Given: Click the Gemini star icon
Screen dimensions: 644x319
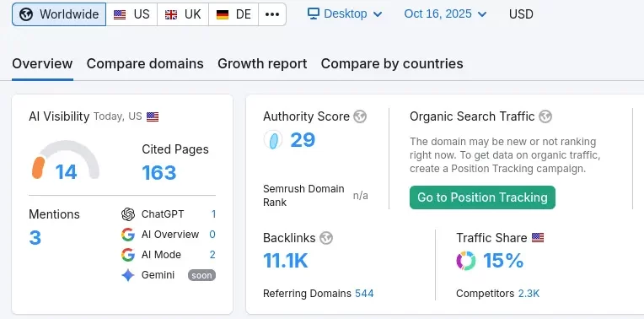Looking at the screenshot, I should coord(128,275).
